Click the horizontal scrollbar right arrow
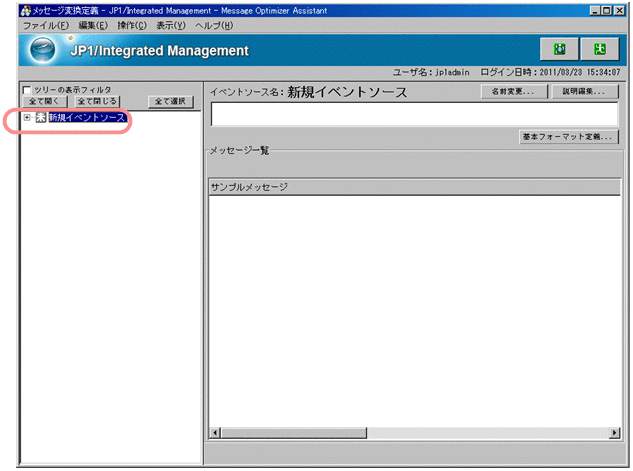633x471 pixels. (614, 433)
